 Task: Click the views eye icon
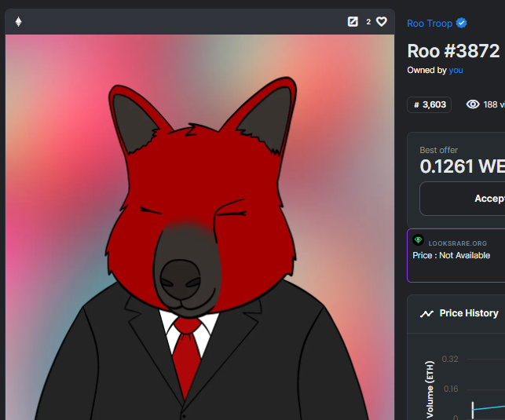click(x=473, y=104)
